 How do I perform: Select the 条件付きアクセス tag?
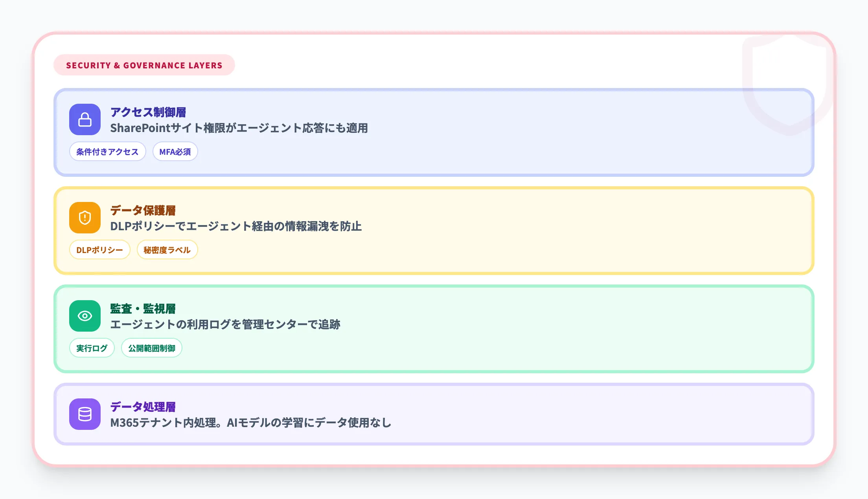[107, 152]
